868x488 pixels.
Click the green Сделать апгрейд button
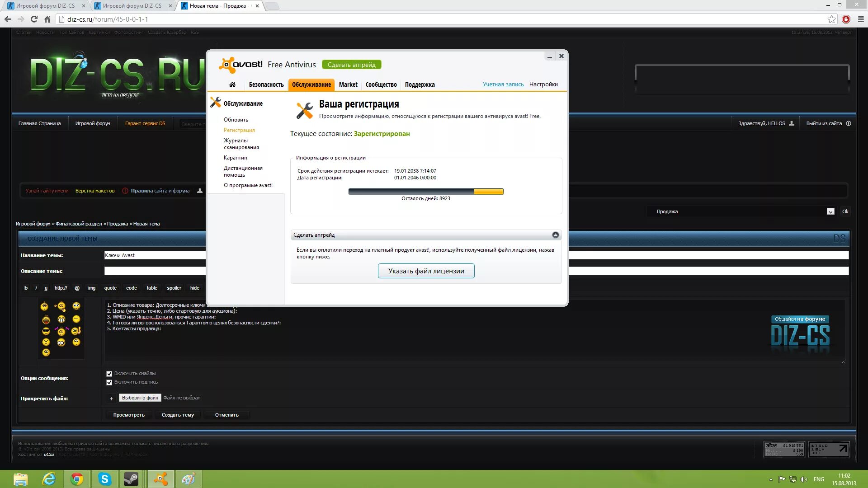pos(352,65)
